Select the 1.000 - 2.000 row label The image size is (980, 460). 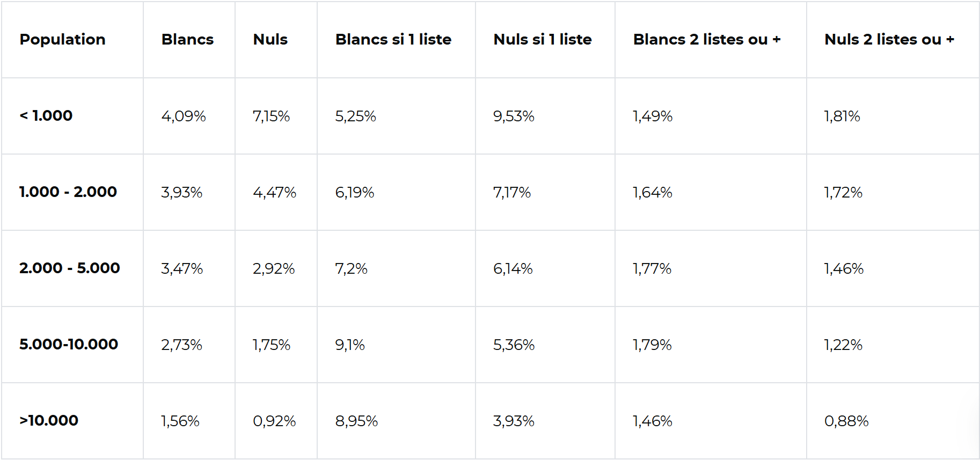click(x=68, y=192)
